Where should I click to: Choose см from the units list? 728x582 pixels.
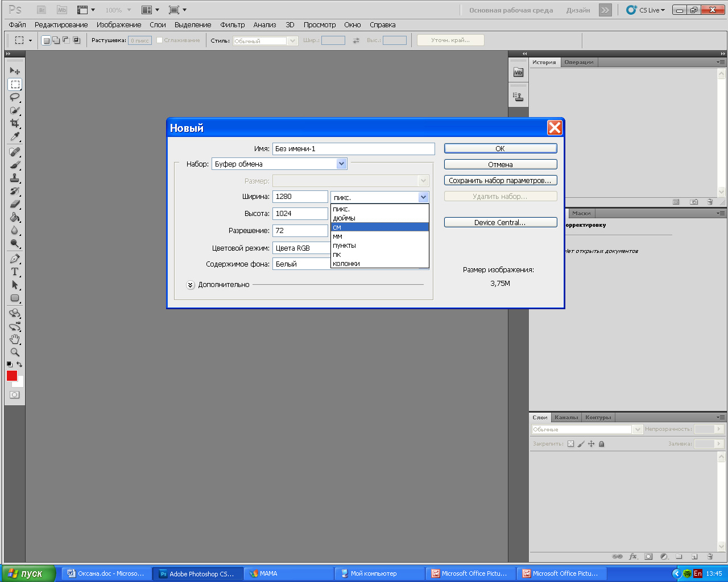[x=380, y=227]
